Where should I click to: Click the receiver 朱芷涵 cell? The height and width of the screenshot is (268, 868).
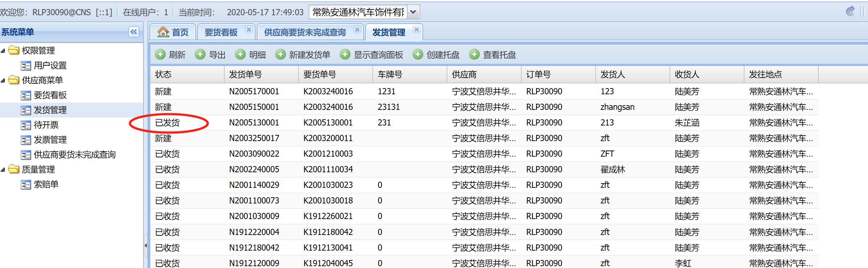click(687, 123)
